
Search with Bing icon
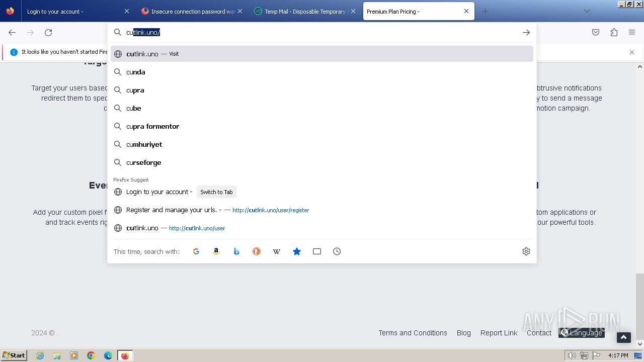[236, 251]
